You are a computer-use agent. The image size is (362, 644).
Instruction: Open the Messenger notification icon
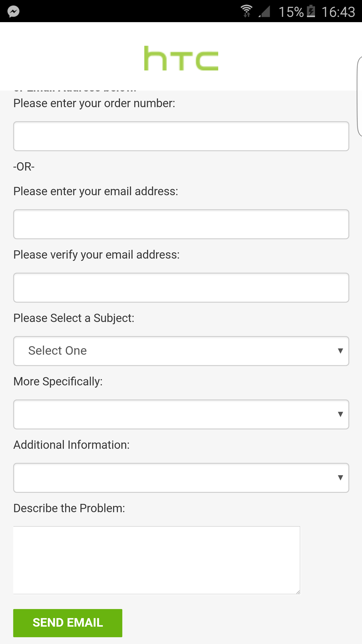(x=13, y=11)
